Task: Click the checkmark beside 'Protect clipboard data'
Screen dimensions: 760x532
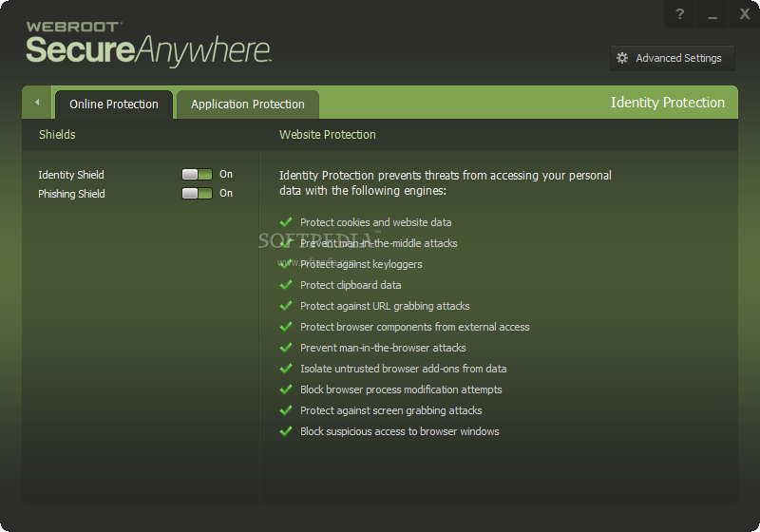Action: 286,284
